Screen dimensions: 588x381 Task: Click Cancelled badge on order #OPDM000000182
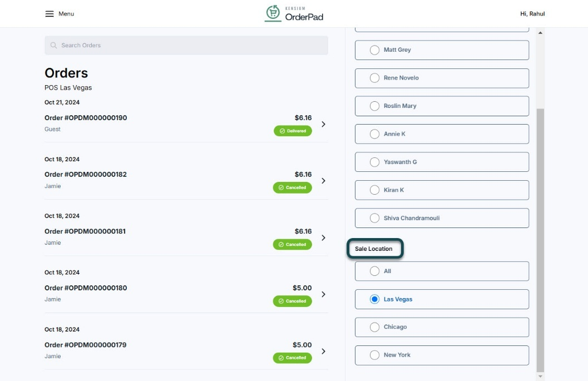coord(293,187)
